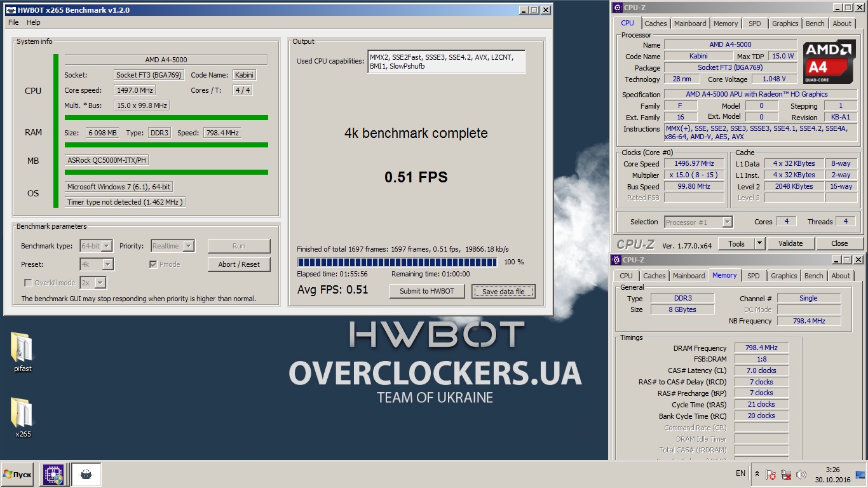Switch to About tab in lower CPU-Z window

point(841,276)
